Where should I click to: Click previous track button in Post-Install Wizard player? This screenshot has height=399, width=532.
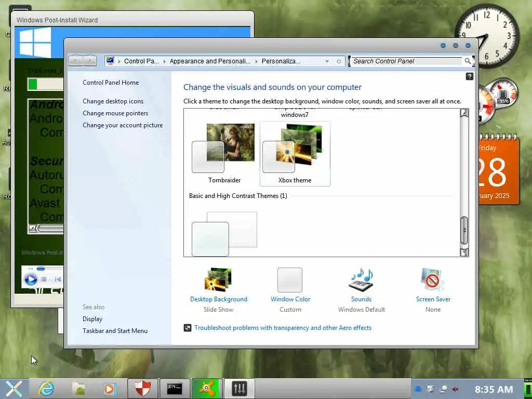pos(58,279)
